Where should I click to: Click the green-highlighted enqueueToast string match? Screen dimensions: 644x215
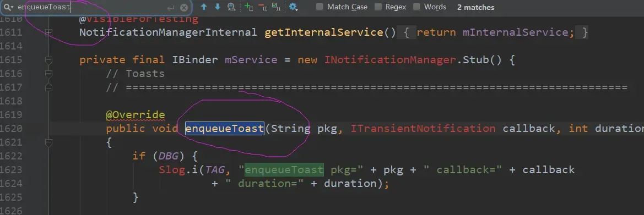284,169
